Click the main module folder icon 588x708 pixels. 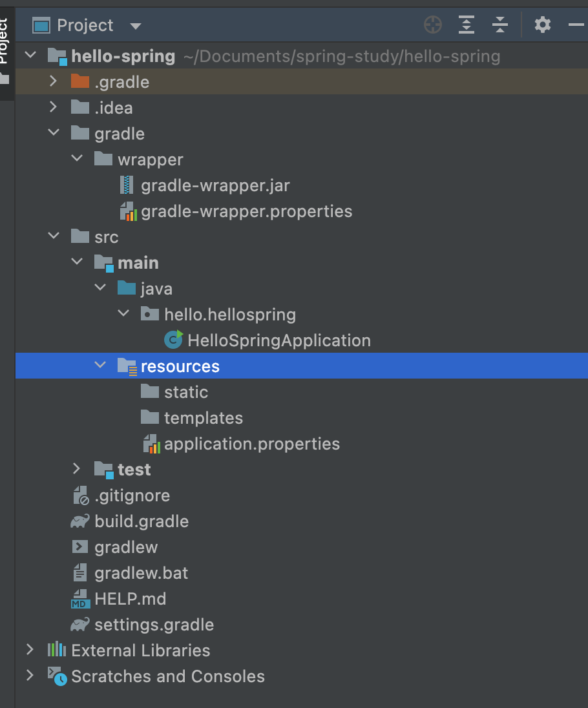click(x=104, y=263)
